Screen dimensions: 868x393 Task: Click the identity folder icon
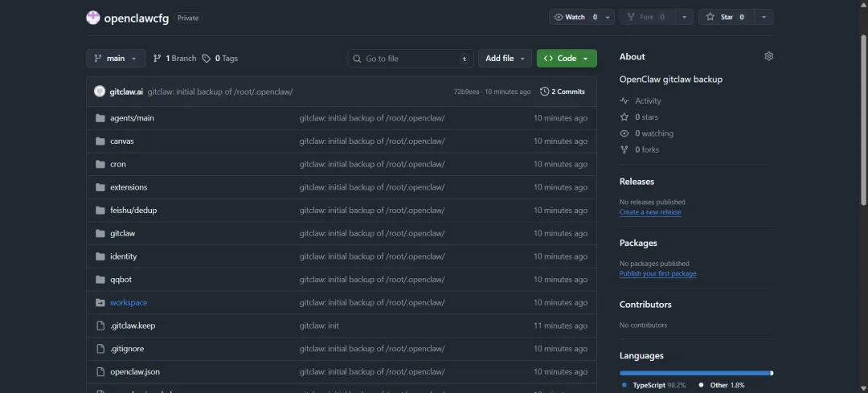click(x=100, y=256)
